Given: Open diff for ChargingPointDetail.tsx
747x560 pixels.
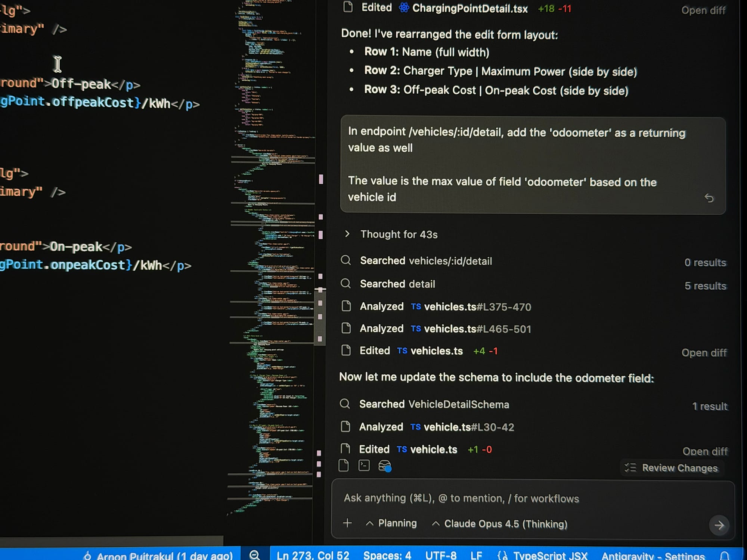Looking at the screenshot, I should (x=703, y=10).
